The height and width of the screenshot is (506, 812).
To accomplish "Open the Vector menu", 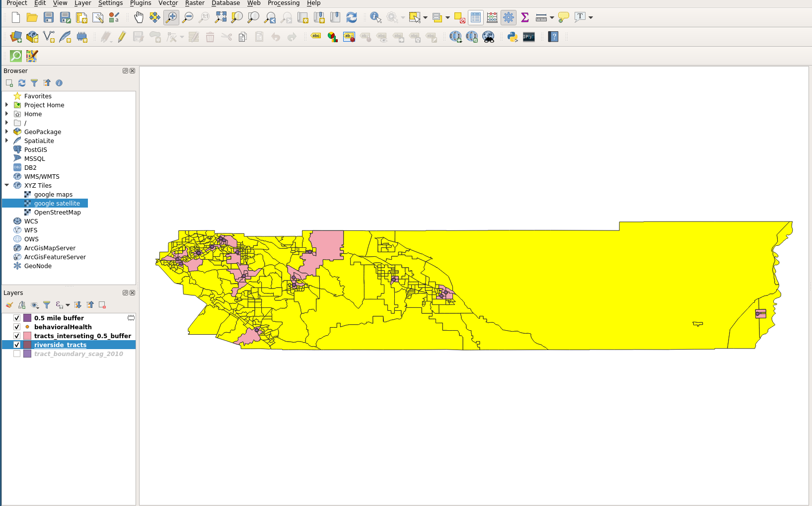I will (168, 3).
